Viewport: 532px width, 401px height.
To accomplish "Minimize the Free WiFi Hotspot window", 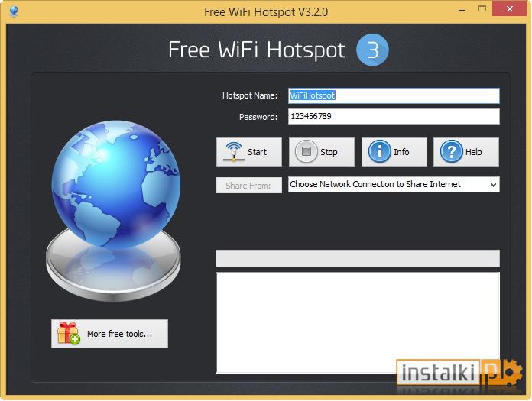I will tap(462, 9).
